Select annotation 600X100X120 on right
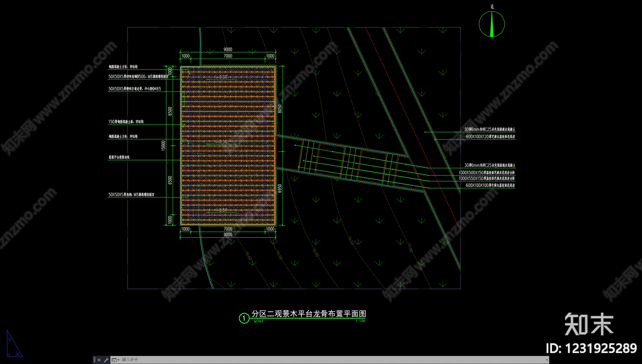 tap(490, 137)
